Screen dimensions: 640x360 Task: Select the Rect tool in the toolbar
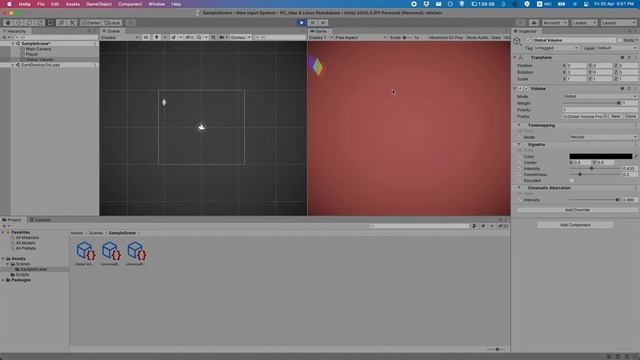51,23
